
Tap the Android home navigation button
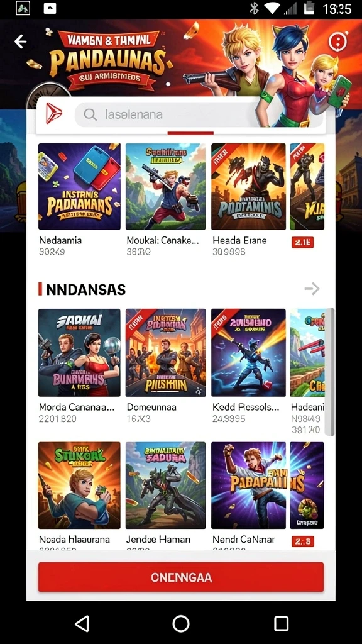(181, 623)
